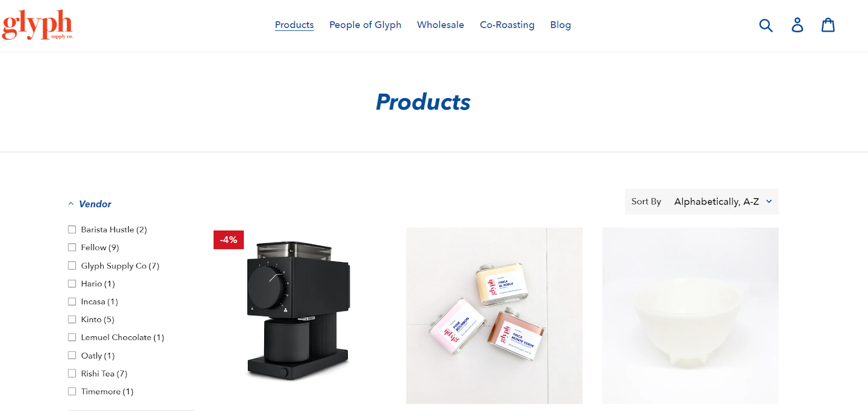Click the -4% discount badge
The width and height of the screenshot is (868, 416).
click(228, 240)
